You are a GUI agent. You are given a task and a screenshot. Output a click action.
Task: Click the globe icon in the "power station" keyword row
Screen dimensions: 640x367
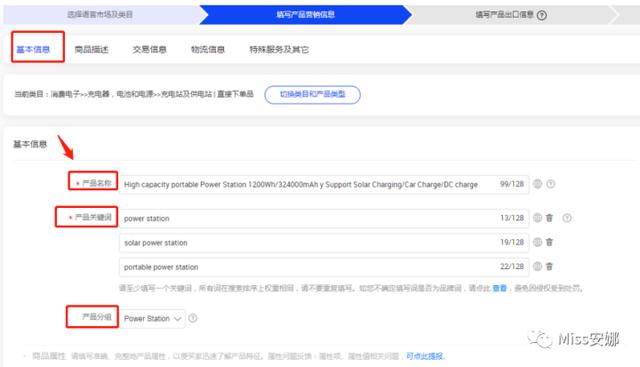[538, 218]
